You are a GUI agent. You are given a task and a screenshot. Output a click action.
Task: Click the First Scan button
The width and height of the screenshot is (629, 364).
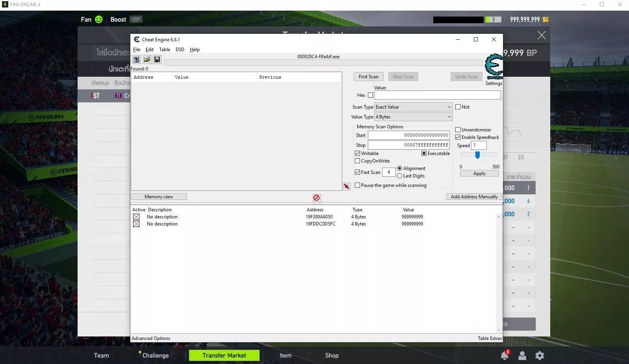pyautogui.click(x=368, y=77)
